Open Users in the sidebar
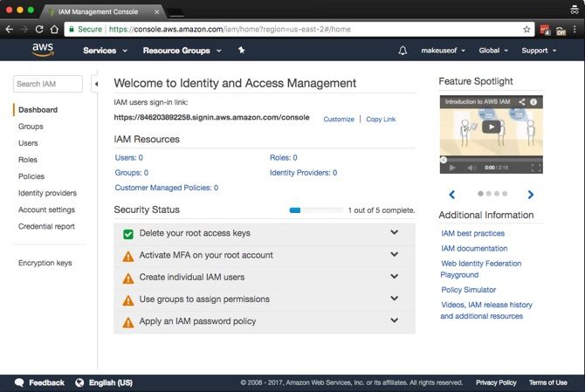Image resolution: width=585 pixels, height=392 pixels. (x=28, y=143)
